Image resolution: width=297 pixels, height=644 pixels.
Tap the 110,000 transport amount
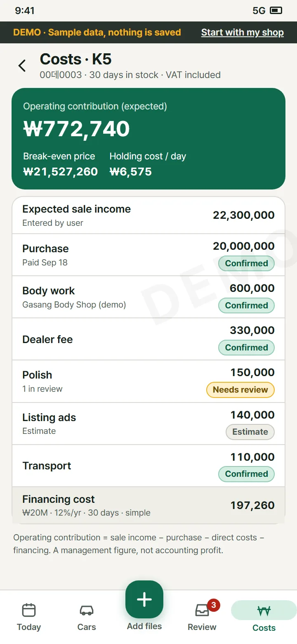pos(252,457)
